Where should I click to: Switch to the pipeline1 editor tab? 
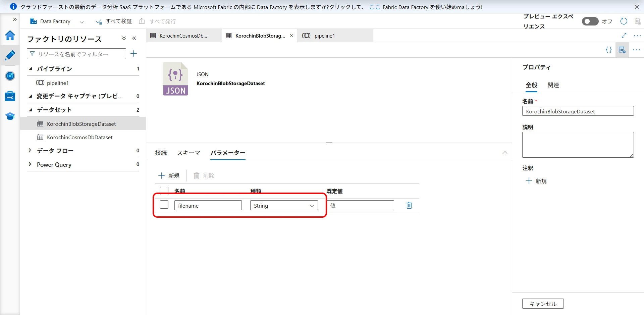(324, 36)
